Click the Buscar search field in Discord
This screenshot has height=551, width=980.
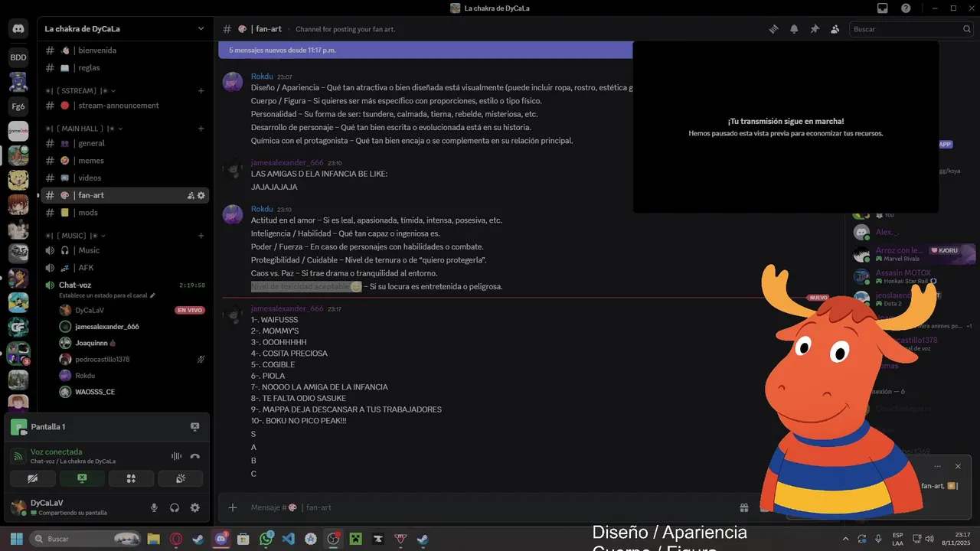point(911,29)
